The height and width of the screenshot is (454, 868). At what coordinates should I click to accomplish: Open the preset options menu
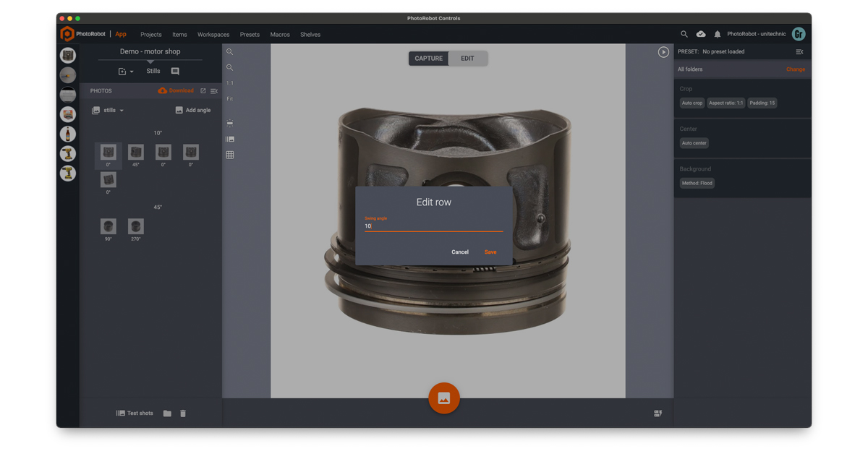point(799,51)
